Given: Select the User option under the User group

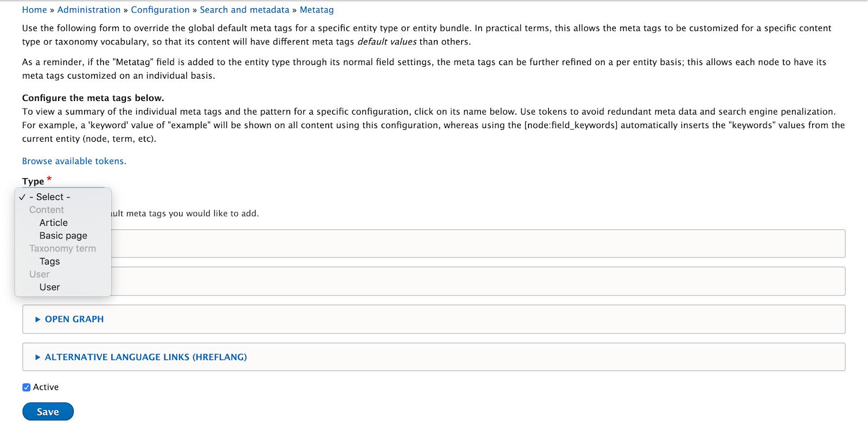Looking at the screenshot, I should pyautogui.click(x=49, y=287).
